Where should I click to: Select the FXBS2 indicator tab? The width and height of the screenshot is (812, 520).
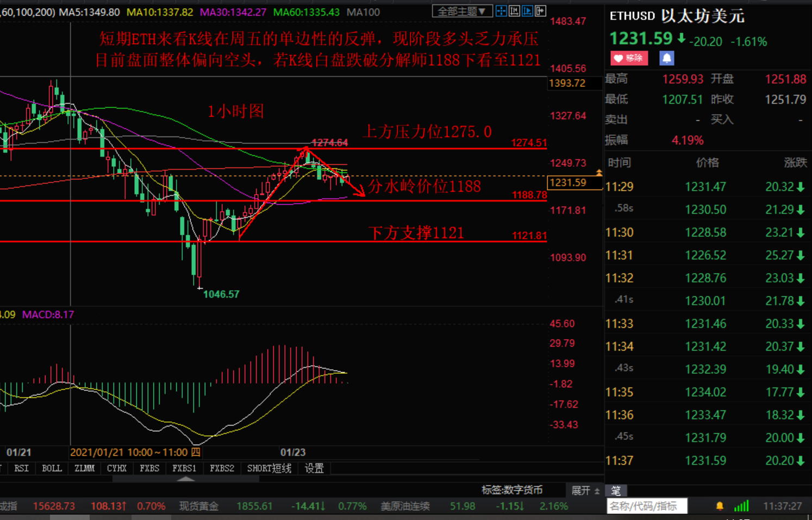click(x=222, y=468)
